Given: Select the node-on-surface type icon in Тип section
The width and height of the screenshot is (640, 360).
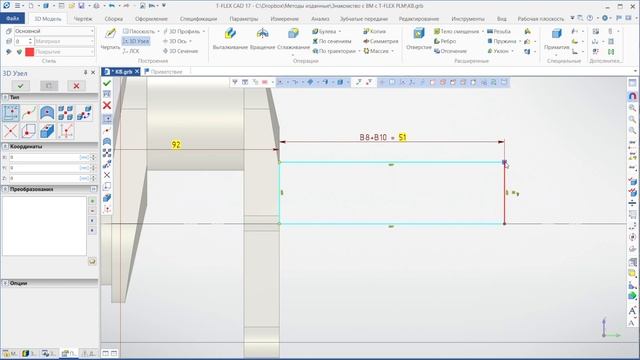Looking at the screenshot, I should 47,113.
